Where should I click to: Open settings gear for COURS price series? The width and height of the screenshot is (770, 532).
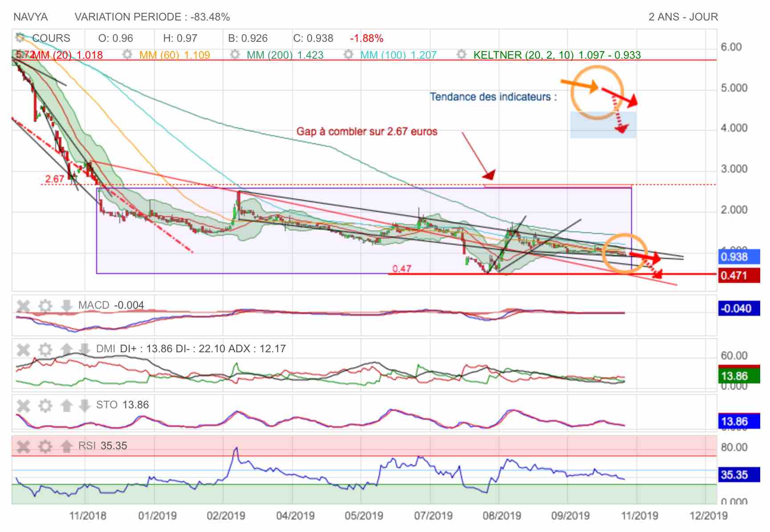[20, 37]
